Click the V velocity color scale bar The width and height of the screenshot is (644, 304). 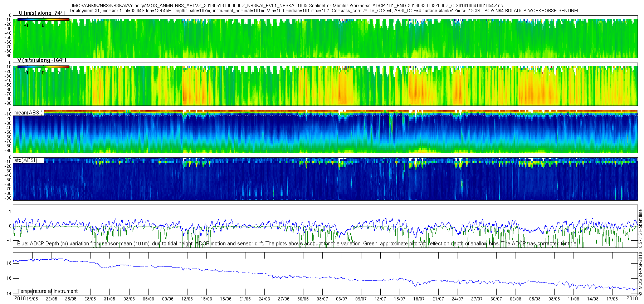[x=43, y=67]
